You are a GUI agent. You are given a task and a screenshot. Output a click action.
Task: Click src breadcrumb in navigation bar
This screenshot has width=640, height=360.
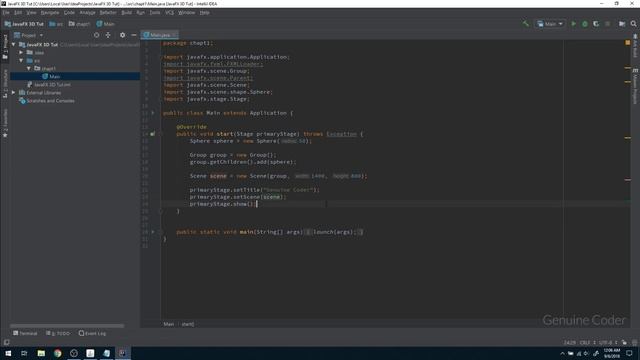pyautogui.click(x=56, y=24)
